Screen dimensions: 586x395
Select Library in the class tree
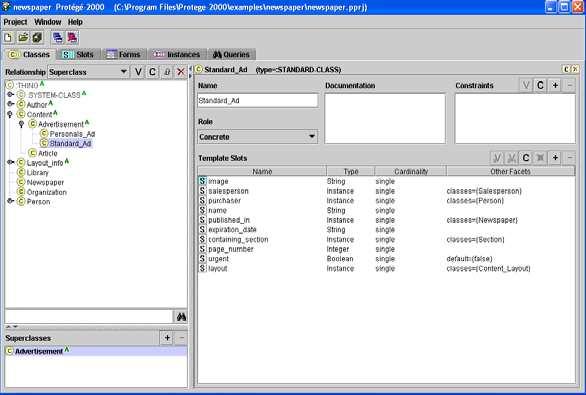click(x=38, y=173)
